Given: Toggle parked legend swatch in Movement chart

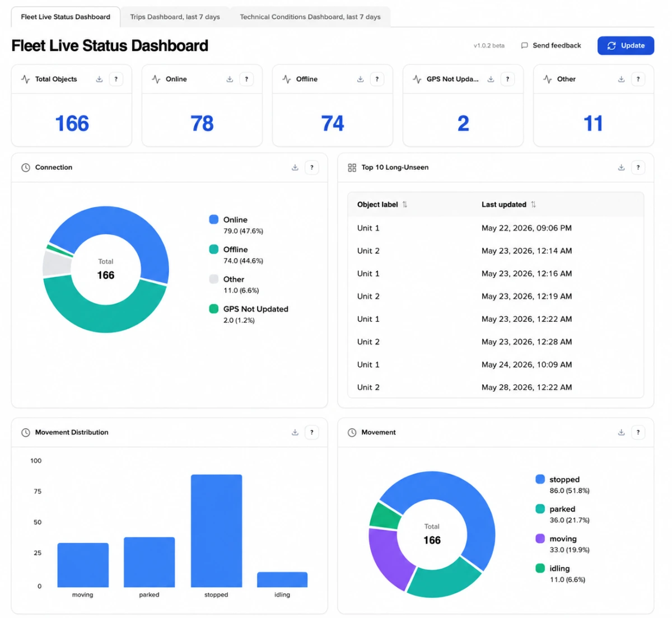Looking at the screenshot, I should 540,509.
